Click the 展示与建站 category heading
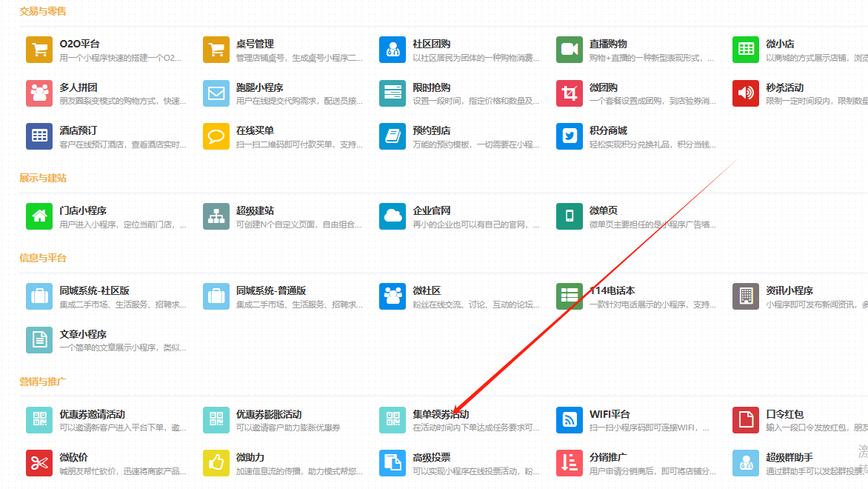Screen dimensions: 868x489 43,178
